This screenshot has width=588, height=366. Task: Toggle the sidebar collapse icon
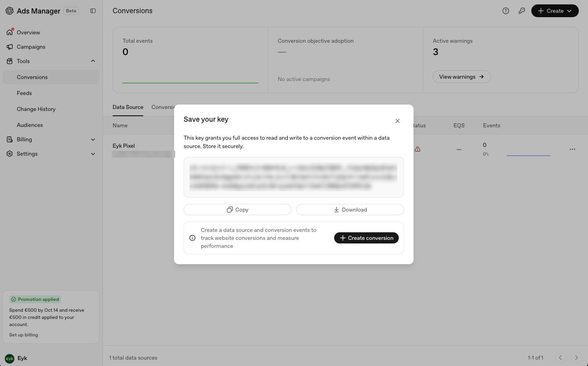pos(93,11)
